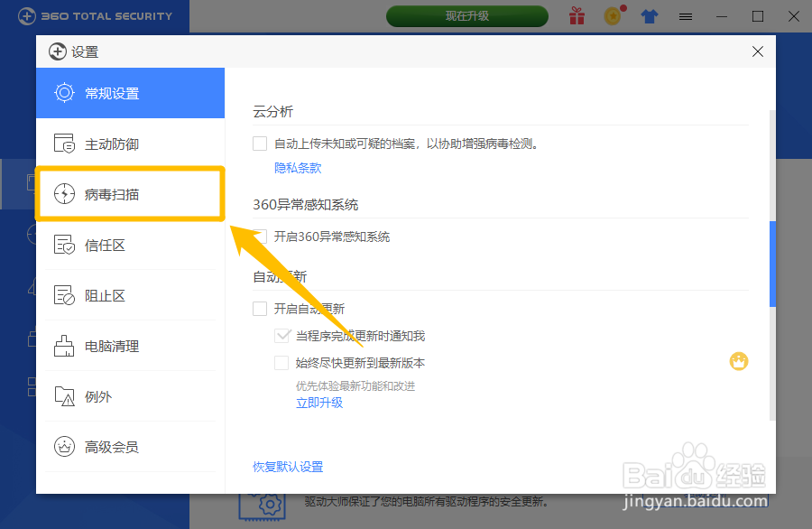
Task: Open the 常规设置 general settings tab
Action: 130,93
